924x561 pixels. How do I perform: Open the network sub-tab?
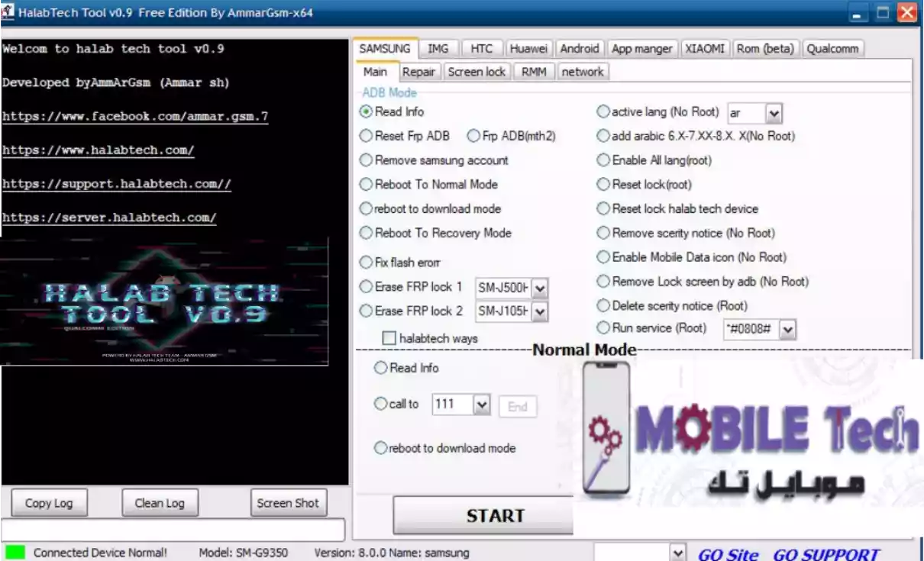click(582, 72)
